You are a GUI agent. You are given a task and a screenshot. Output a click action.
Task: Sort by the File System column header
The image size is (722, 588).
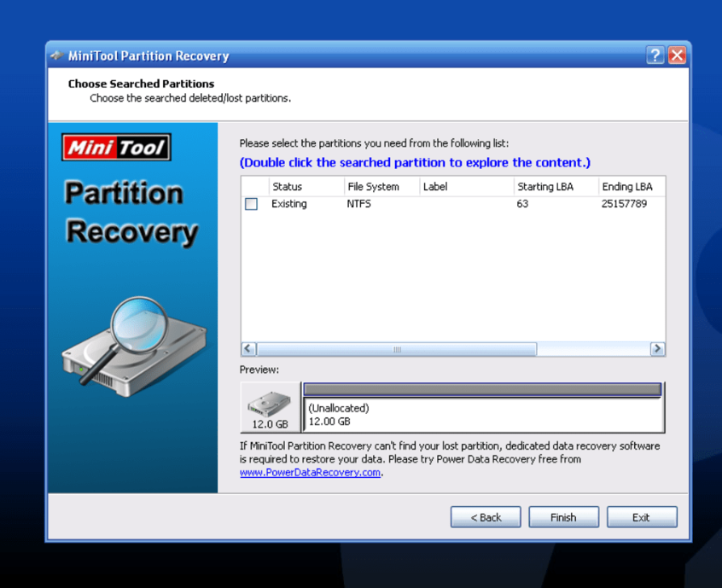pyautogui.click(x=381, y=187)
